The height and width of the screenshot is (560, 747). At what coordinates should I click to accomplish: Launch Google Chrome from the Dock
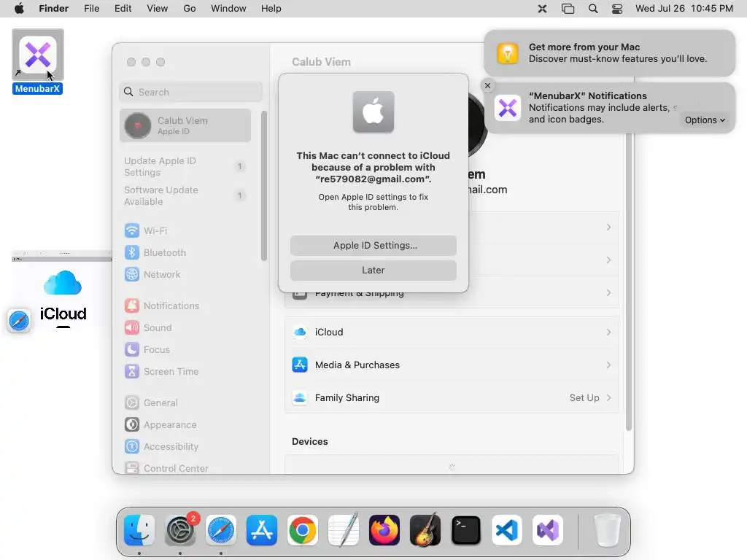click(x=303, y=530)
